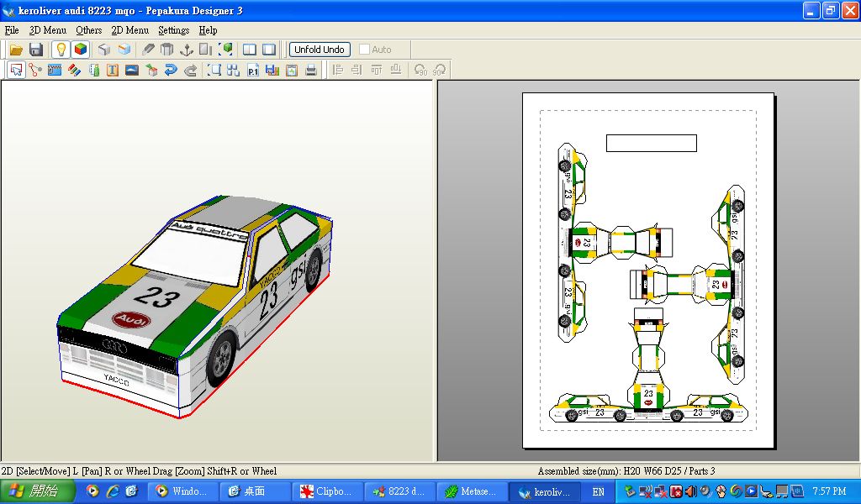Expand the 2D Menu

point(129,30)
